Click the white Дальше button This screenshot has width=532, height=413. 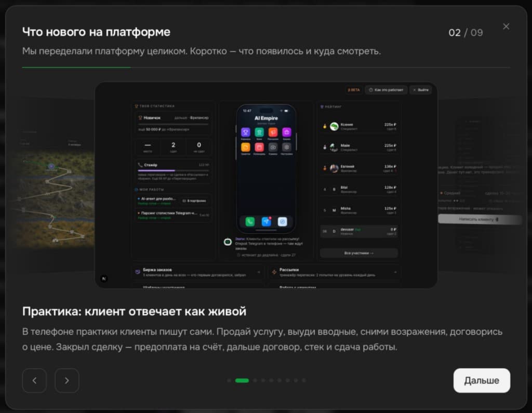(482, 380)
